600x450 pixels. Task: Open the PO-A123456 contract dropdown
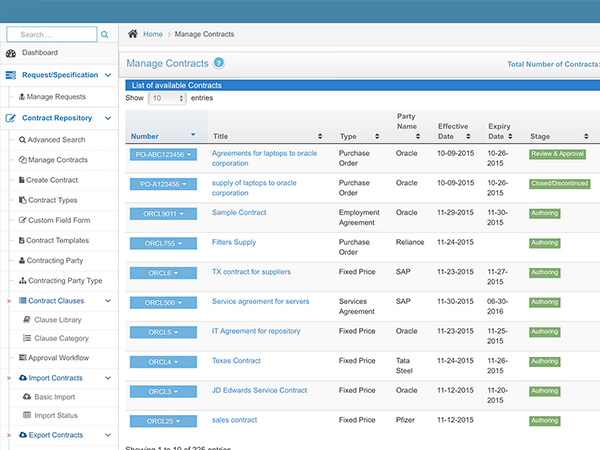pos(163,184)
